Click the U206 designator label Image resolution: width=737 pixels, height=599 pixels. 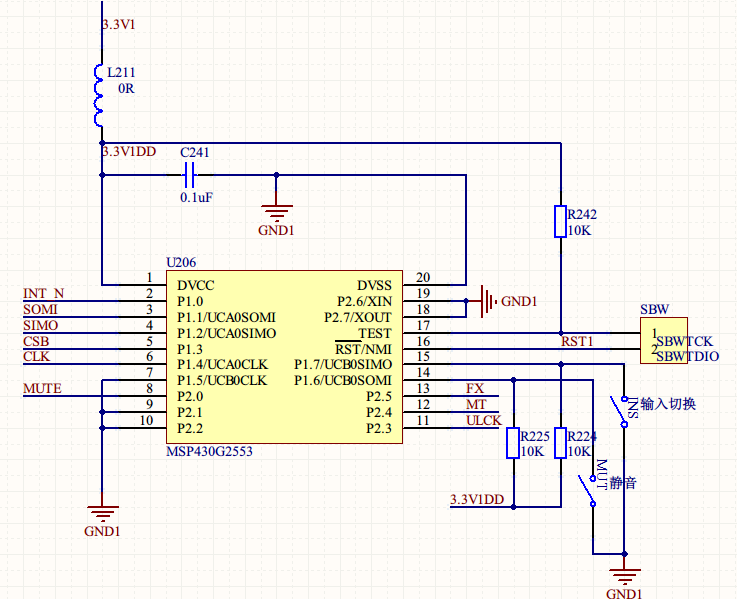[x=181, y=262]
